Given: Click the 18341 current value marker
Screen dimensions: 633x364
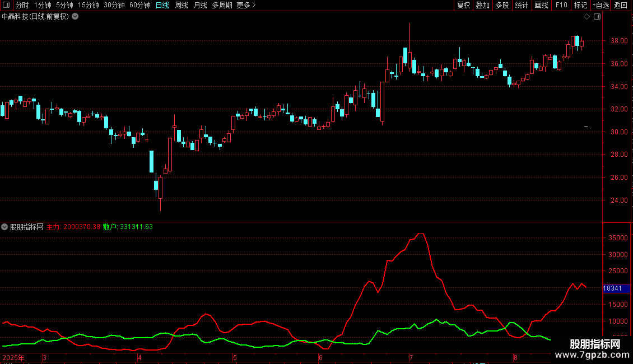Looking at the screenshot, I should click(x=616, y=288).
